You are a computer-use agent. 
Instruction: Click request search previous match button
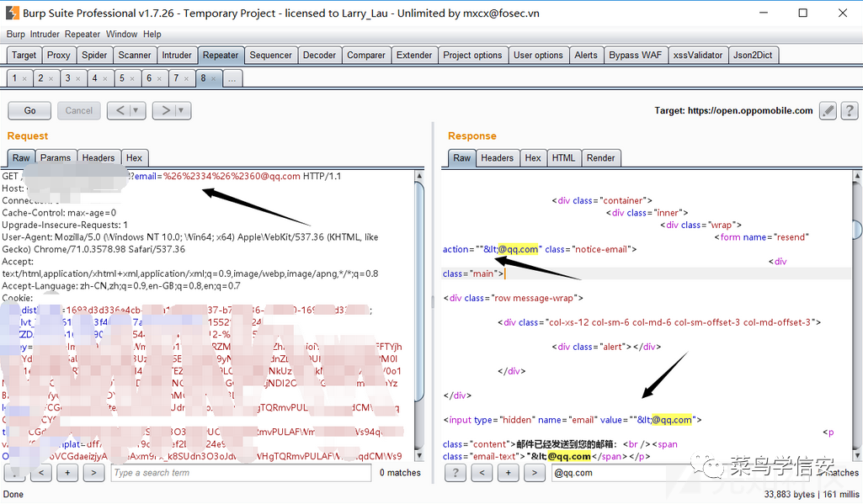pyautogui.click(x=41, y=472)
